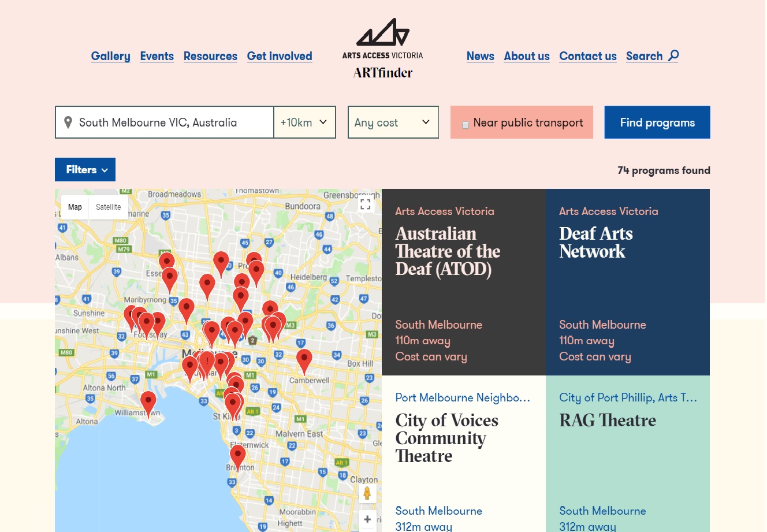Open the Any cost dropdown
Viewport: 767px width, 532px height.
pyautogui.click(x=393, y=122)
